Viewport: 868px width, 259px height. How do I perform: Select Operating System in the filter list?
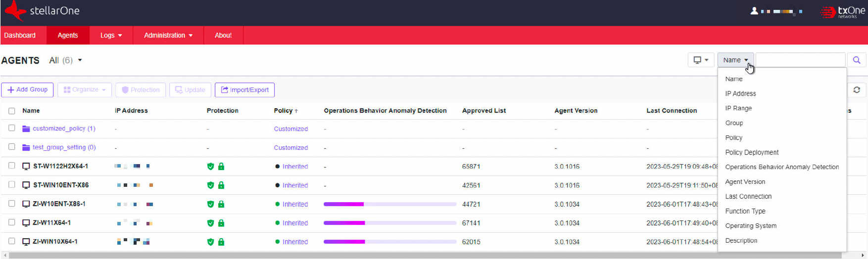coord(750,226)
